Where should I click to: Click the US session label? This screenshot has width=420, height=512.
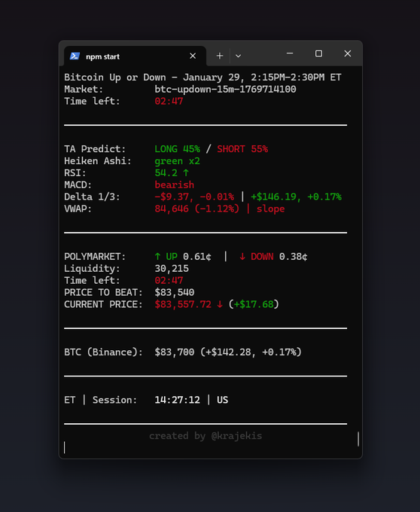(x=223, y=400)
